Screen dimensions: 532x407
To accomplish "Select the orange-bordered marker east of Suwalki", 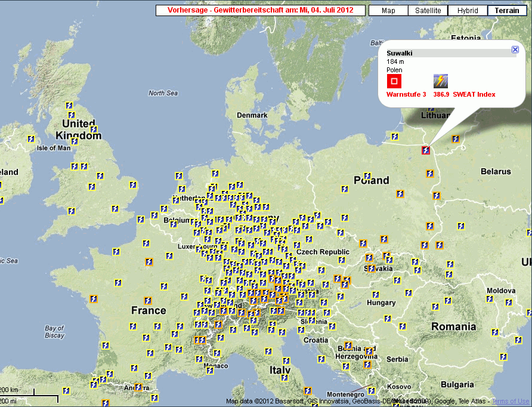I will click(456, 139).
